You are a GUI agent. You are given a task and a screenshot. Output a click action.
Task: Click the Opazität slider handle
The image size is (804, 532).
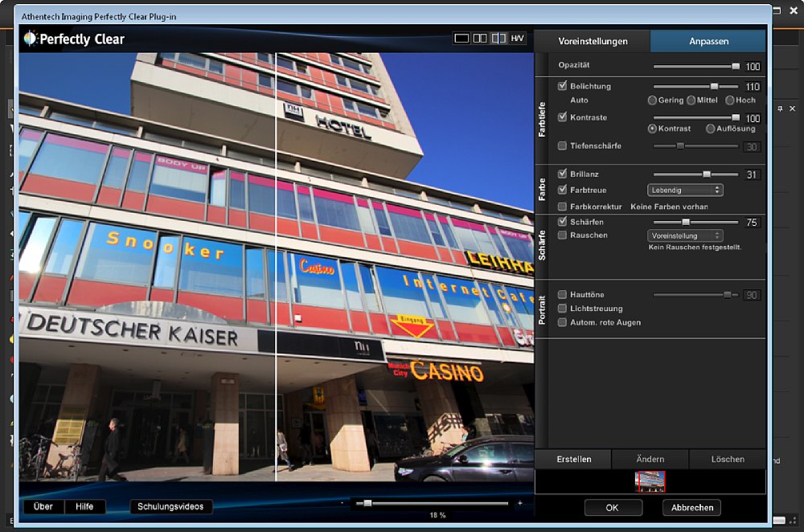736,66
